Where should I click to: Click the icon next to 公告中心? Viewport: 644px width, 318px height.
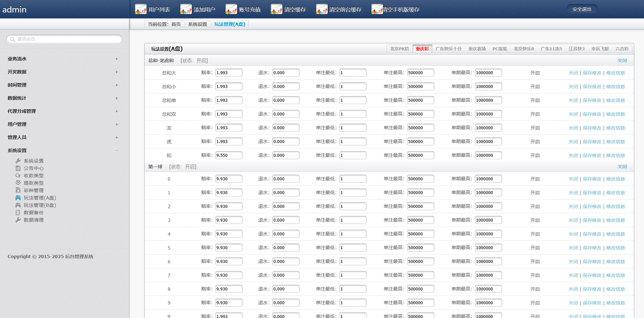[18, 168]
